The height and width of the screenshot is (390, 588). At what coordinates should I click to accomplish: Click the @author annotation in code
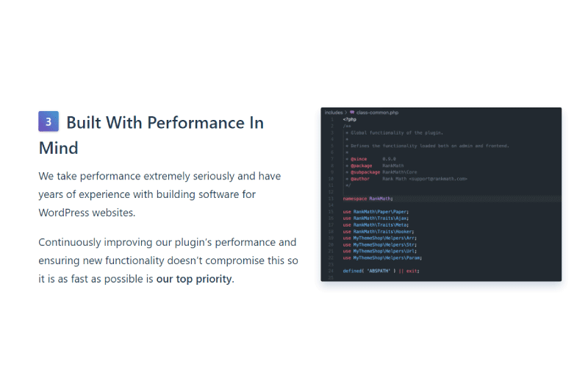click(x=360, y=179)
